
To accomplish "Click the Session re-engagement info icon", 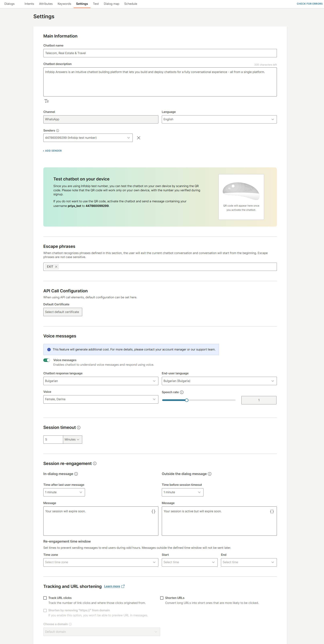I will 94,464.
